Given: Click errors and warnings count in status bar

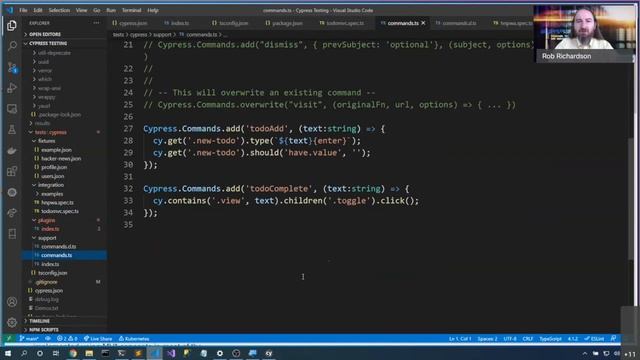Looking at the screenshot, I should click(x=67, y=338).
